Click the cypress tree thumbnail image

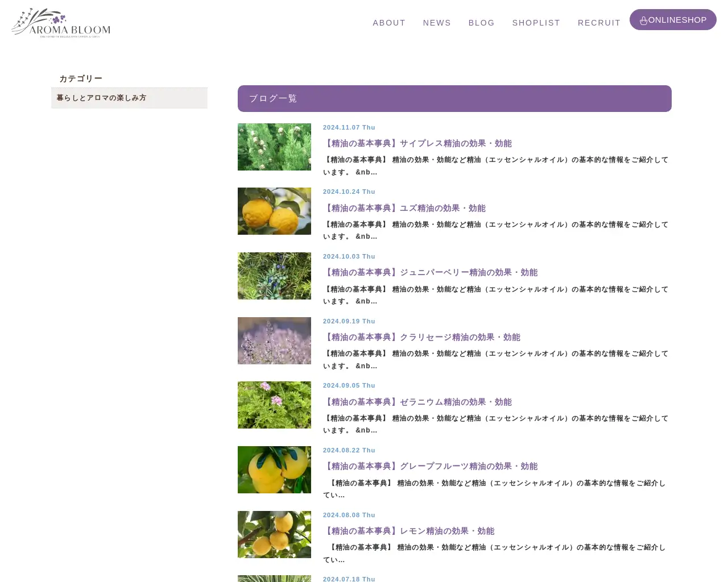[274, 147]
